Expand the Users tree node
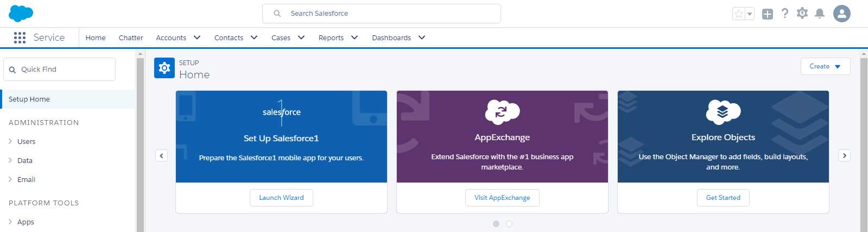Screen dimensions: 868x232 [x=10, y=141]
